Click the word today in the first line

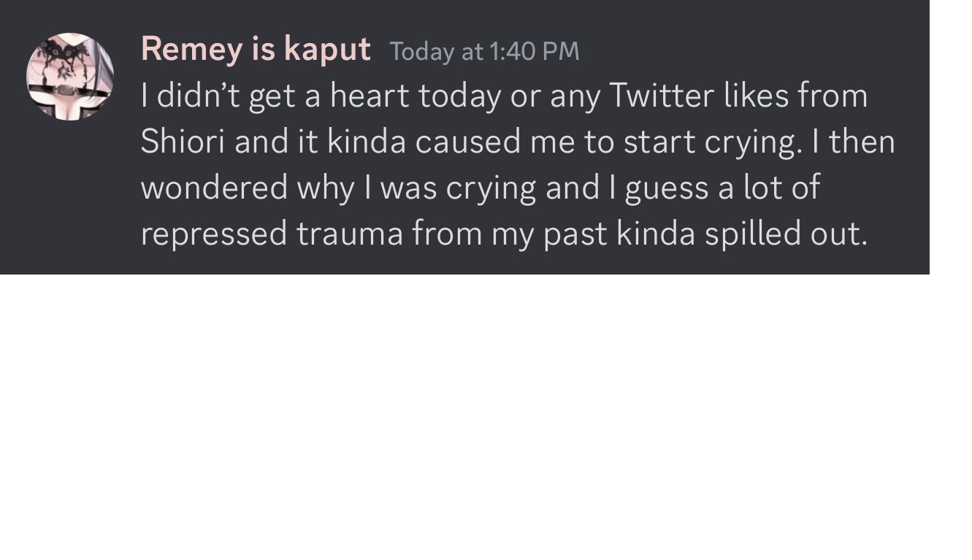pyautogui.click(x=459, y=96)
